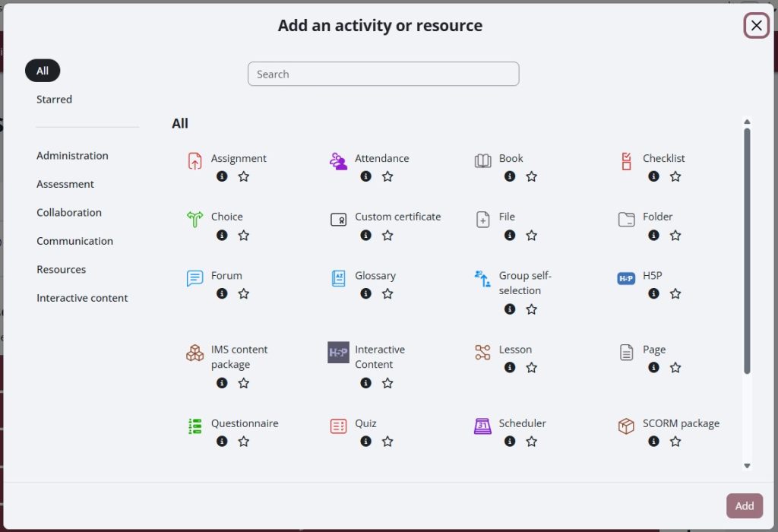Choose the Forum activity icon
This screenshot has width=778, height=532.
[x=195, y=277]
